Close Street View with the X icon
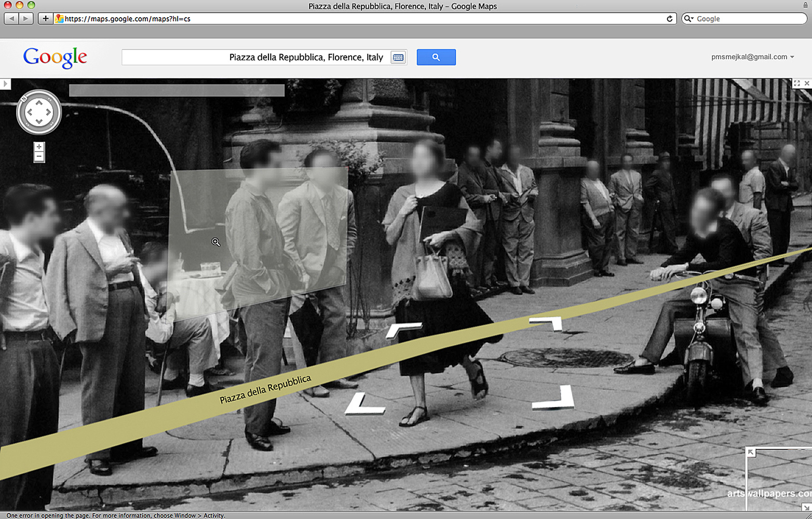Screen dimensions: 812x519 point(807,83)
